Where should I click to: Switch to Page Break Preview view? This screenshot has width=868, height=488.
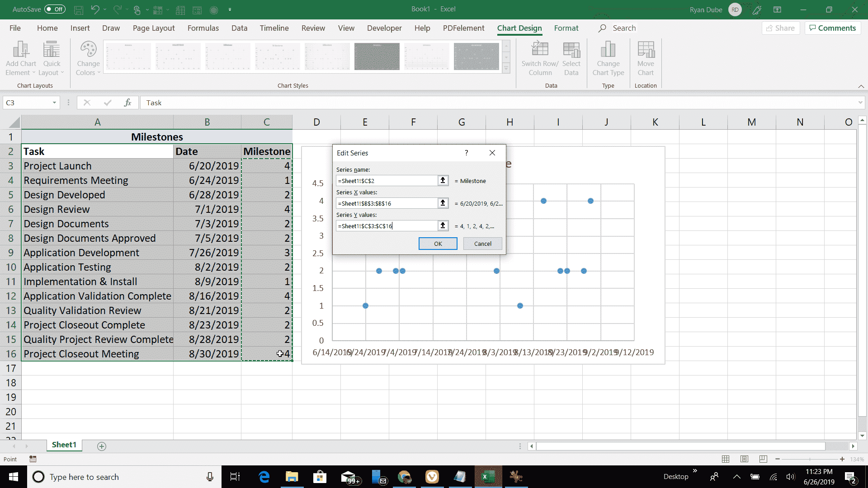coord(763,459)
